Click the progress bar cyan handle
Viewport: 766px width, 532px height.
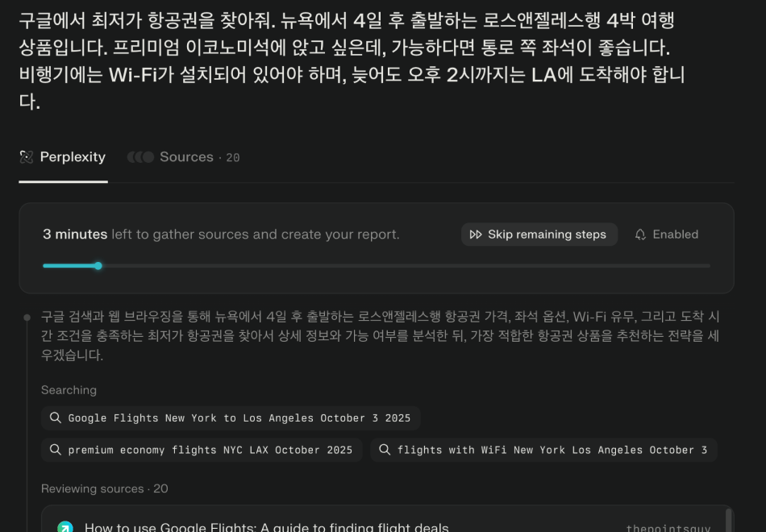[98, 266]
